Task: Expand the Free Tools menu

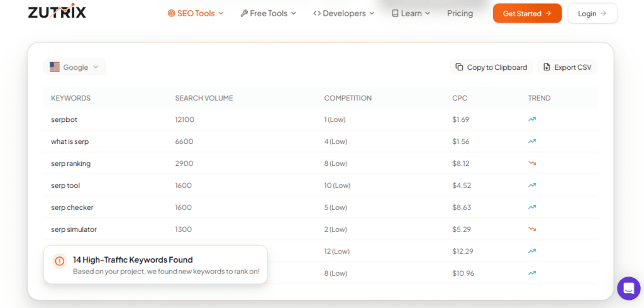Action: click(269, 13)
